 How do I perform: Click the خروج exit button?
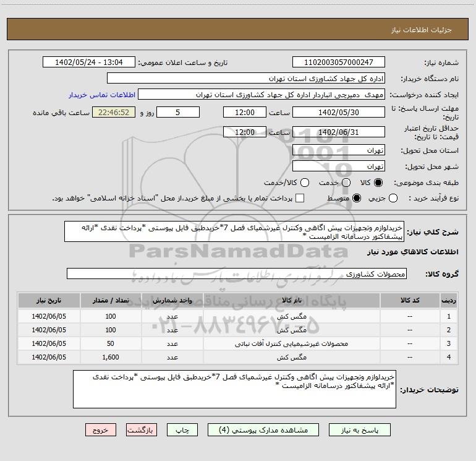[101, 430]
